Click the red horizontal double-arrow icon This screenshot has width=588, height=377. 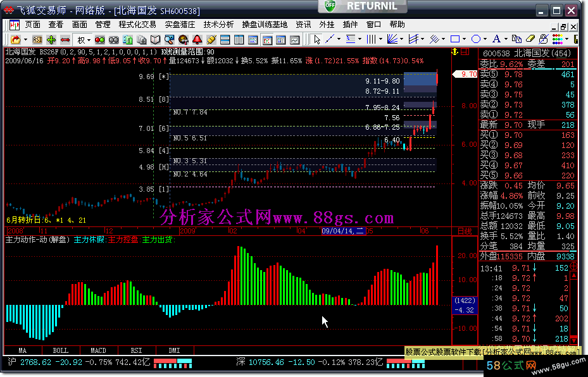tap(65, 39)
